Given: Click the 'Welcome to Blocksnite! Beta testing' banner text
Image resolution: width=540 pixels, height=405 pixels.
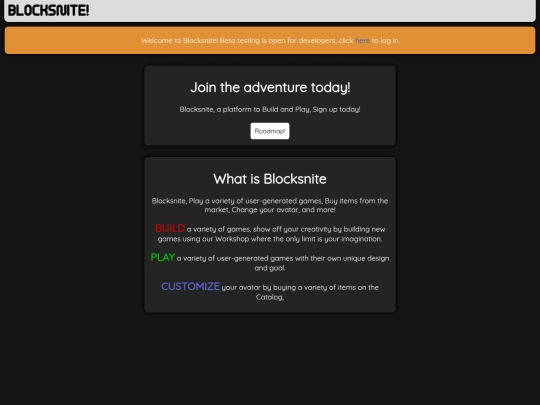Looking at the screenshot, I should [270, 41].
